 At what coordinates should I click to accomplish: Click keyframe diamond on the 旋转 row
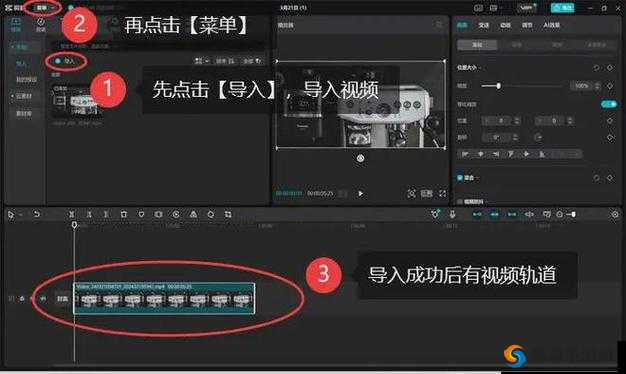pyautogui.click(x=610, y=138)
